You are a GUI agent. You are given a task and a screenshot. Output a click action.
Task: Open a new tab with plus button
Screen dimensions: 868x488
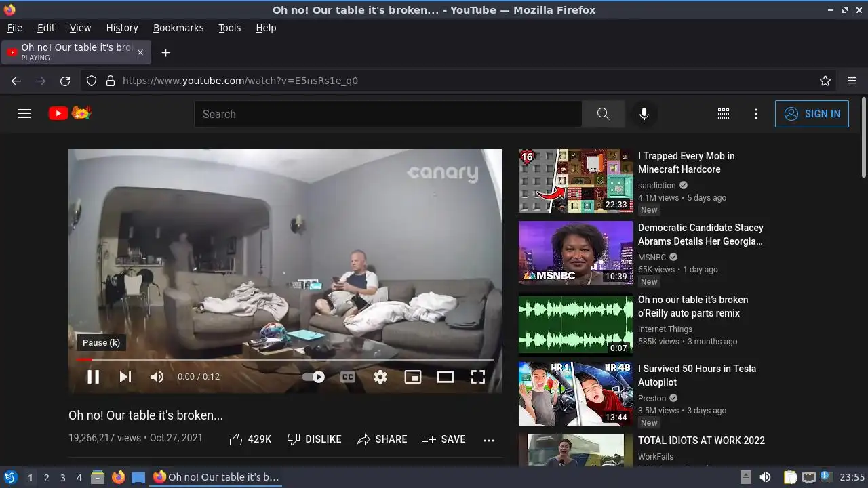(x=165, y=52)
